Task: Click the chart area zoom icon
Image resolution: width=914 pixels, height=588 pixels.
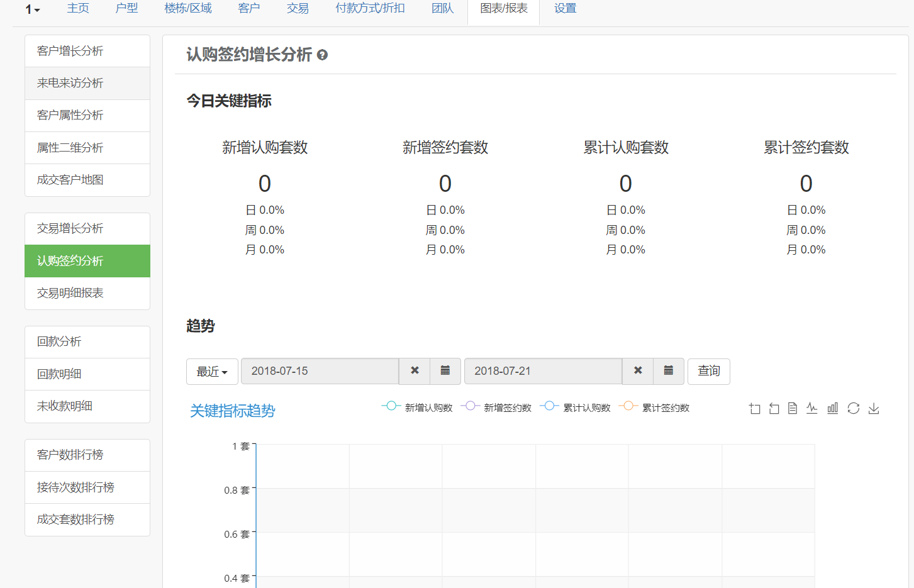Action: point(755,409)
